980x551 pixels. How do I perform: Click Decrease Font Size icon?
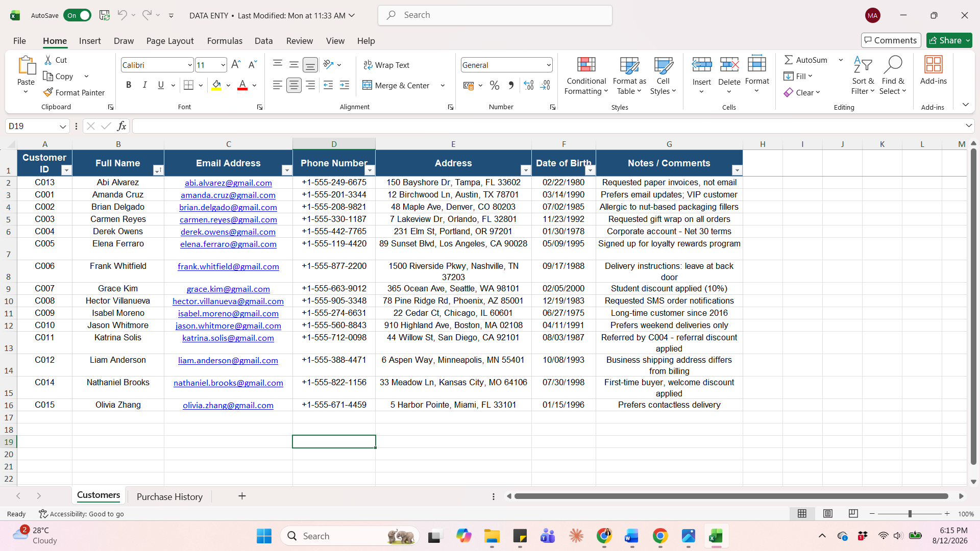click(x=253, y=65)
